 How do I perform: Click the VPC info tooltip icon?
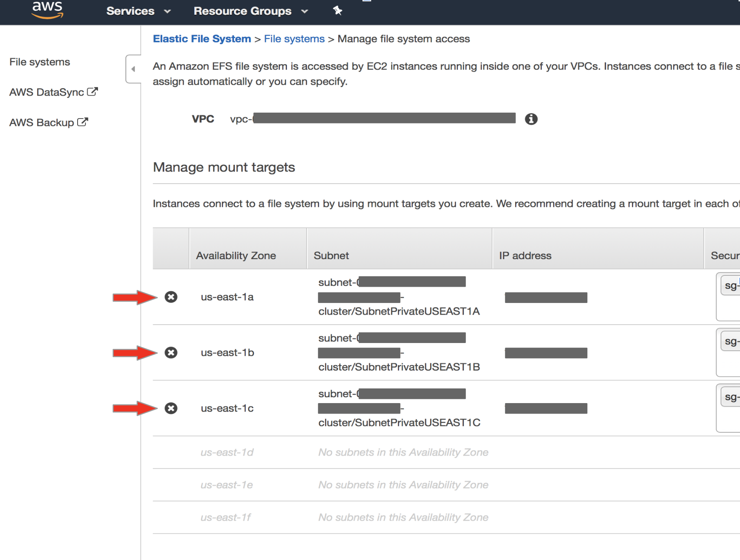pos(531,119)
